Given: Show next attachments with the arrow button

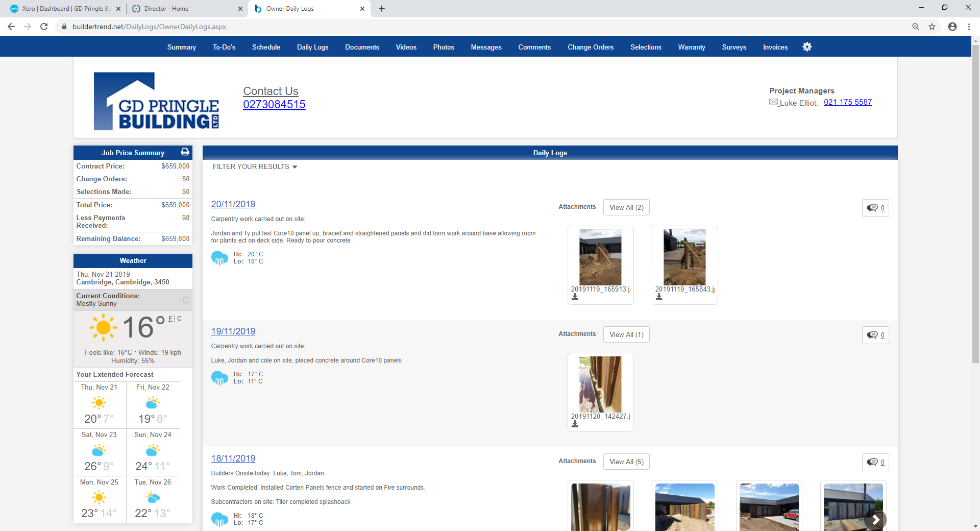Looking at the screenshot, I should click(876, 520).
